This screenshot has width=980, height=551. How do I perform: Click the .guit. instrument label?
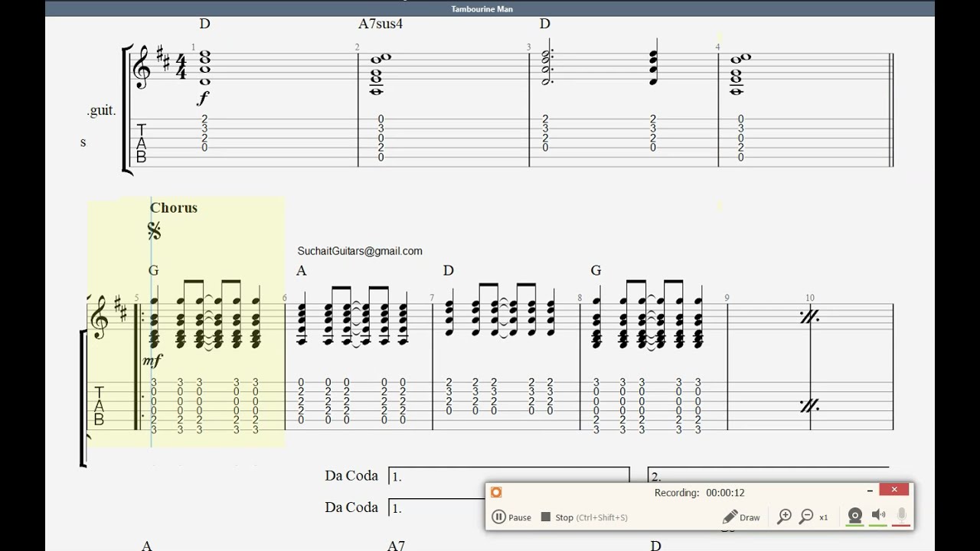click(101, 110)
